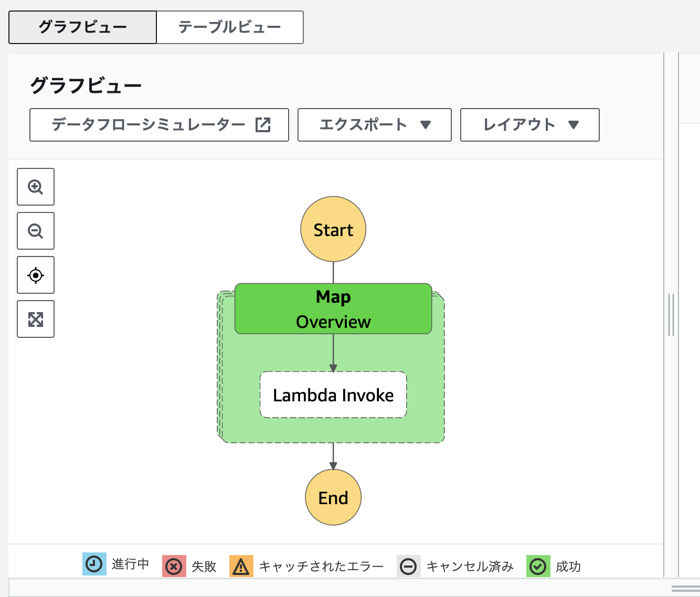Switch to the テーブルビュー tab
Screen dimensions: 700x597
click(x=230, y=27)
